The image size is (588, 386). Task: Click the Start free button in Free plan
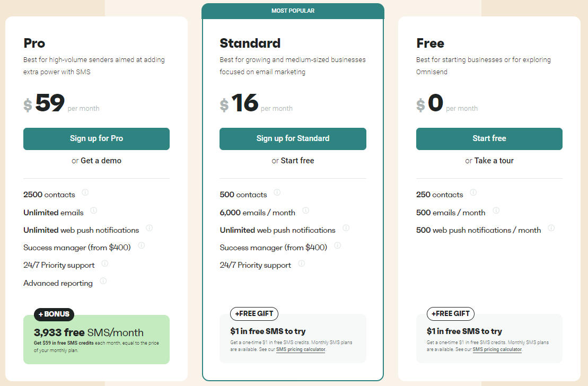[x=489, y=139]
